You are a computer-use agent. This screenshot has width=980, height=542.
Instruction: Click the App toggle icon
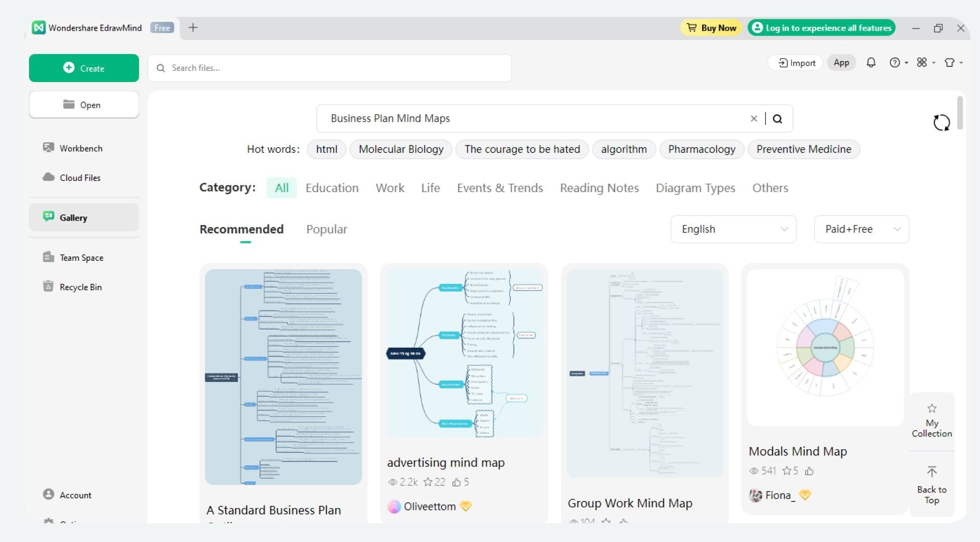click(842, 62)
